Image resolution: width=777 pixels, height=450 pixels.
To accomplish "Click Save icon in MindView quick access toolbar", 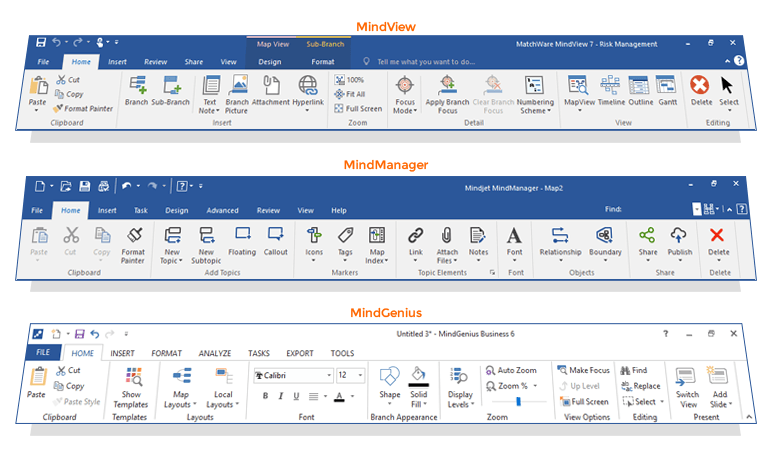I will coord(41,43).
